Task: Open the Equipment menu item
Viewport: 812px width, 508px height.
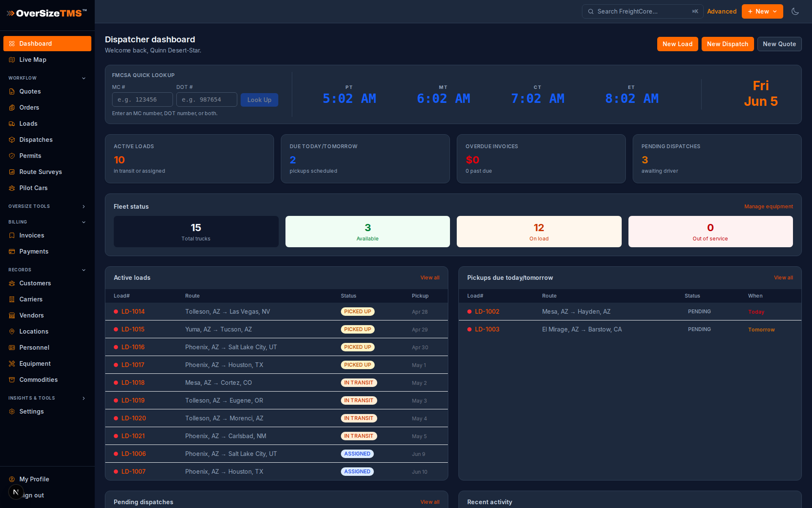Action: [47, 364]
